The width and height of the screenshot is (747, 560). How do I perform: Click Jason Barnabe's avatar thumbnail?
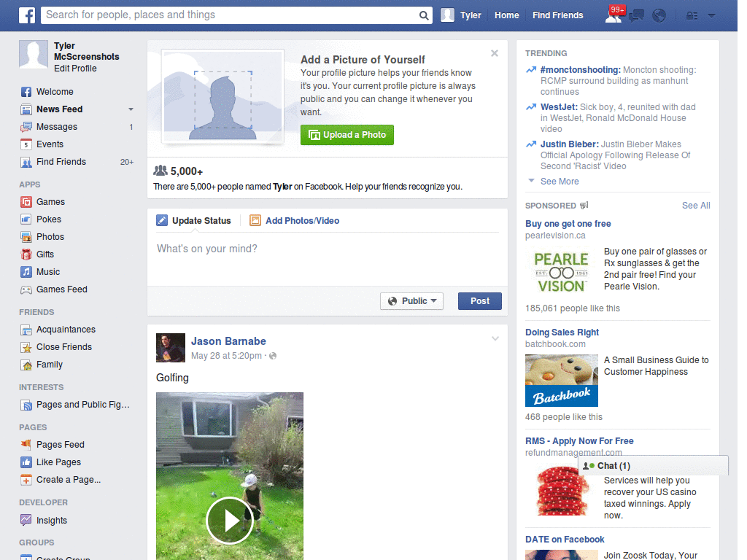pyautogui.click(x=171, y=348)
